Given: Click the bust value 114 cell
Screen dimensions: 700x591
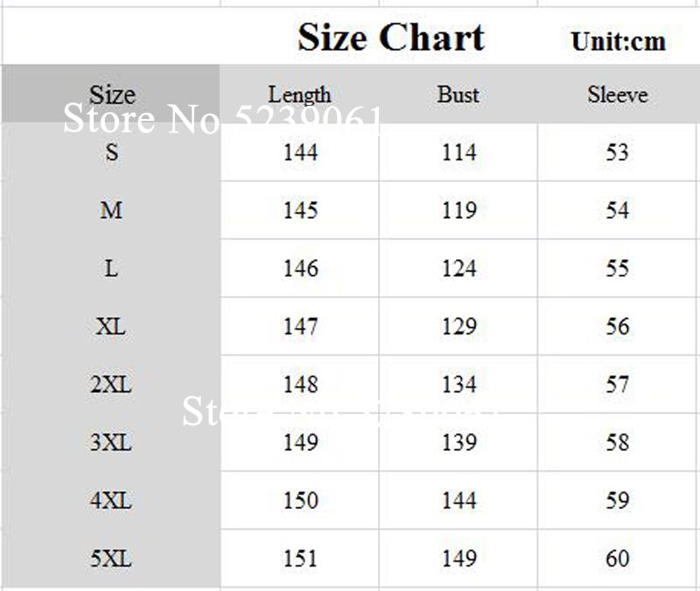Looking at the screenshot, I should pyautogui.click(x=458, y=152).
